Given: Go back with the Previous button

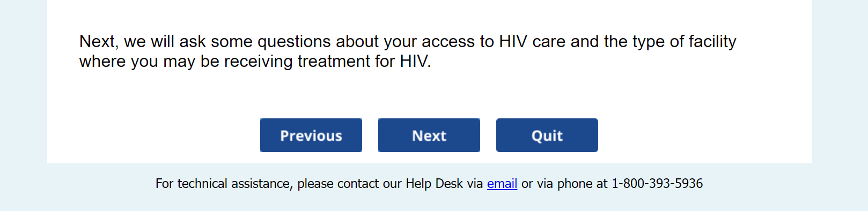Looking at the screenshot, I should click(x=311, y=135).
